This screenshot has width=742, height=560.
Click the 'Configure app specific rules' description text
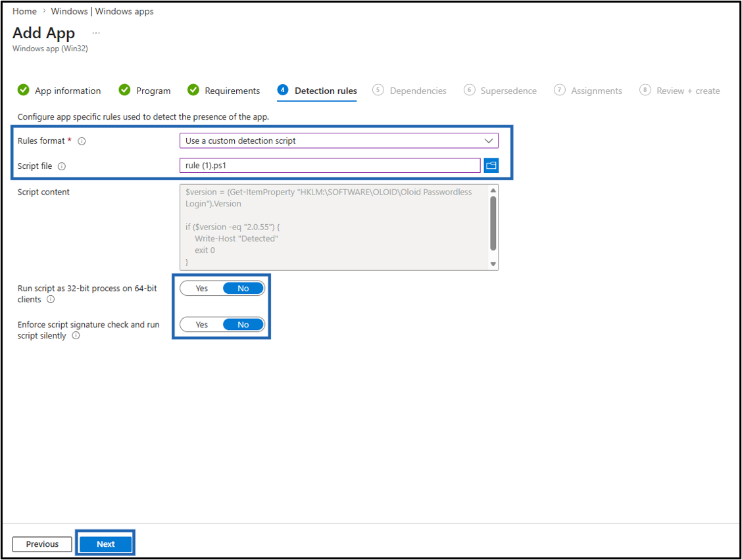click(x=143, y=117)
